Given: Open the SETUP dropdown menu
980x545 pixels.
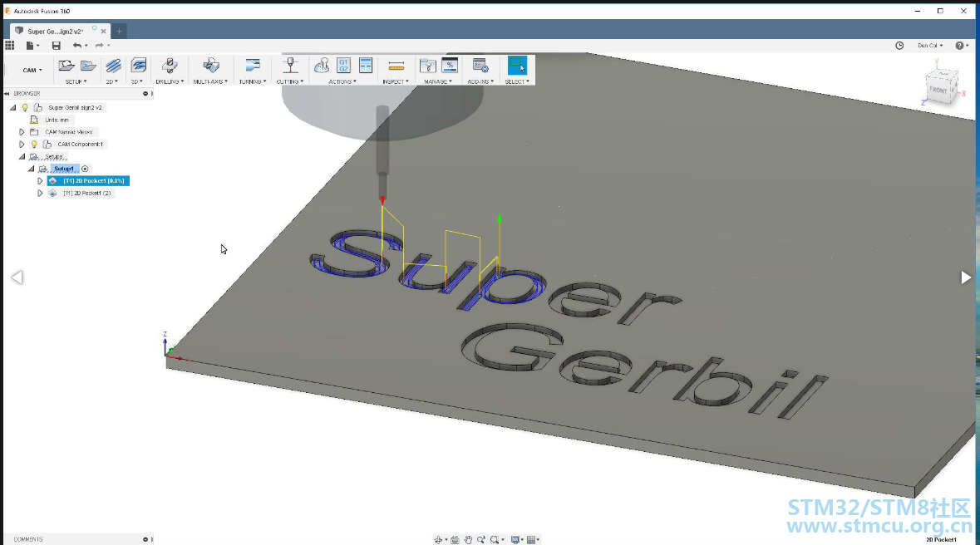Looking at the screenshot, I should coord(76,81).
